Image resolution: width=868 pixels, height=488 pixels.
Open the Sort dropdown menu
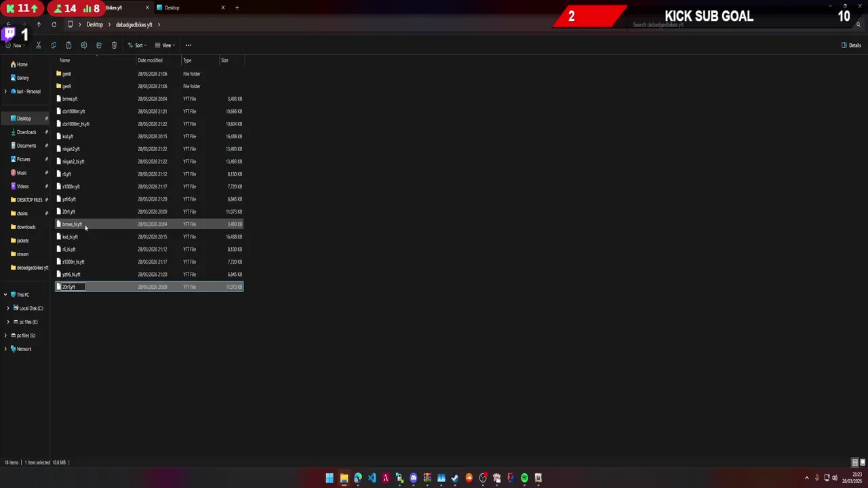point(137,45)
